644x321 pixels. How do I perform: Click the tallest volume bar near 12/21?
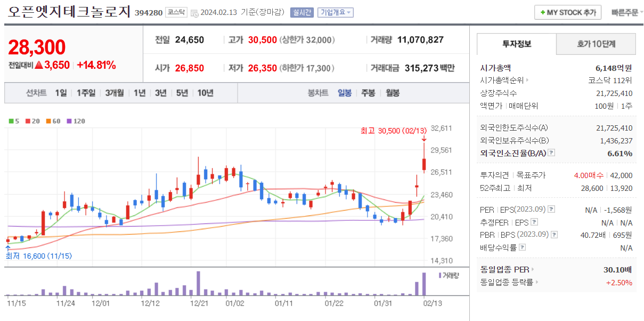pos(199,283)
